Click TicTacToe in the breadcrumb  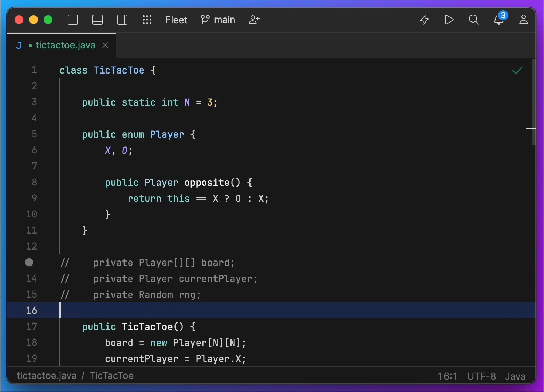tap(111, 376)
